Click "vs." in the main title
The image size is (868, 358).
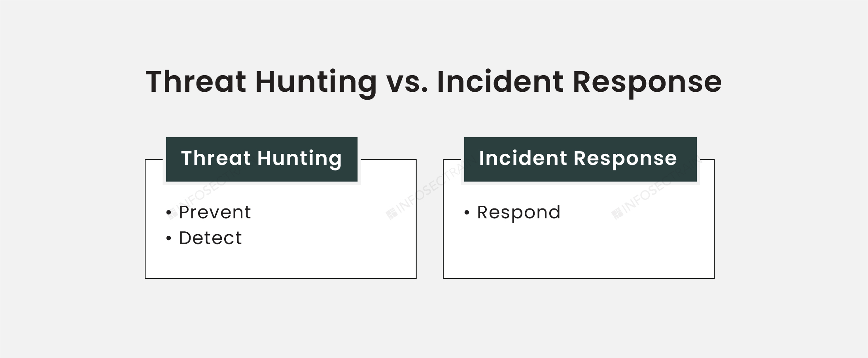pyautogui.click(x=407, y=82)
